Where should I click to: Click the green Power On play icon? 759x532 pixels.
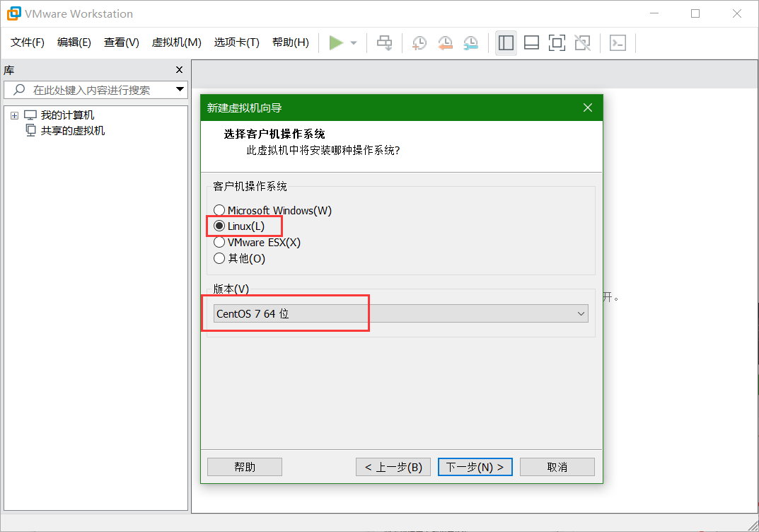[336, 42]
